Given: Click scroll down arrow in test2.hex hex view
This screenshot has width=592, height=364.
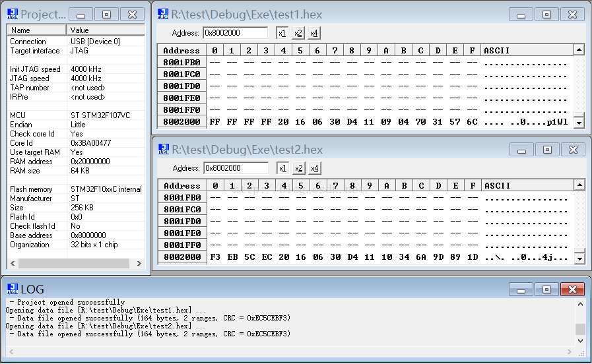Looking at the screenshot, I should 579,258.
